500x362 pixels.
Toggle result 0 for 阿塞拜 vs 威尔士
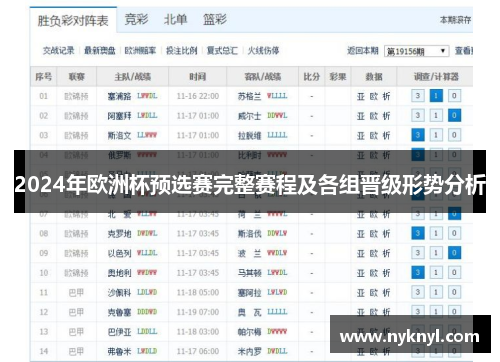point(454,116)
